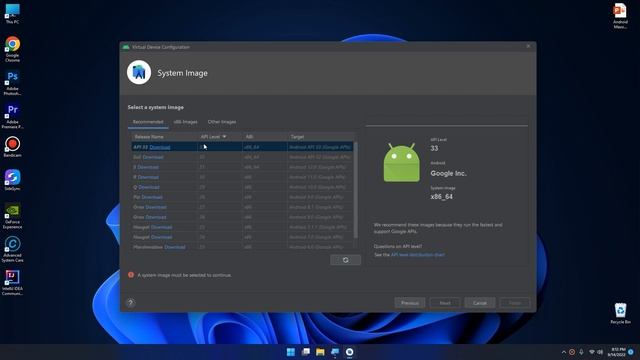Download the Marshmallow system image
640x360 pixels.
point(175,247)
